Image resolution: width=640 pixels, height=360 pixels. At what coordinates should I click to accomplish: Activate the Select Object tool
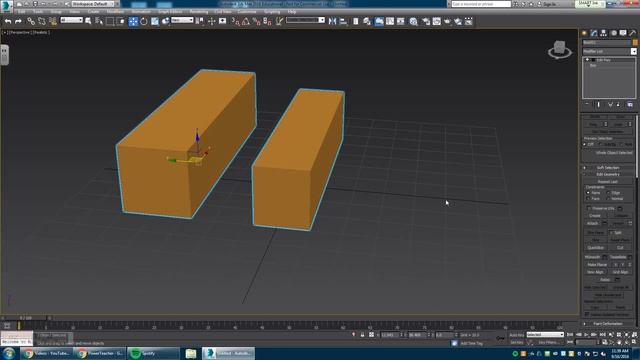coord(88,21)
